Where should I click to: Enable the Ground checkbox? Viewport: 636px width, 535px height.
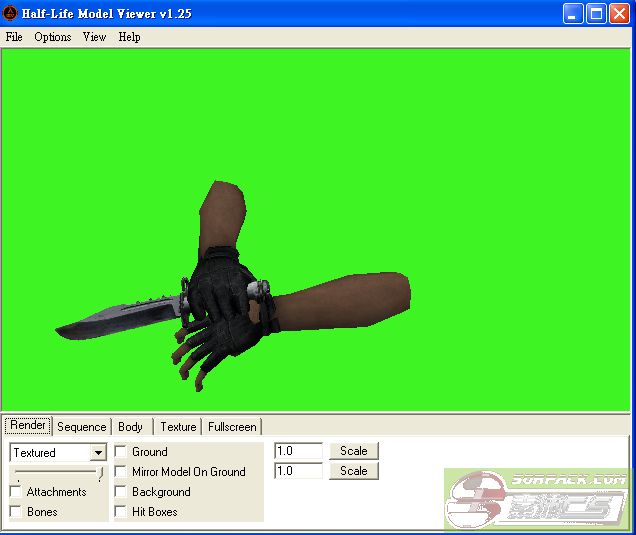pos(121,452)
